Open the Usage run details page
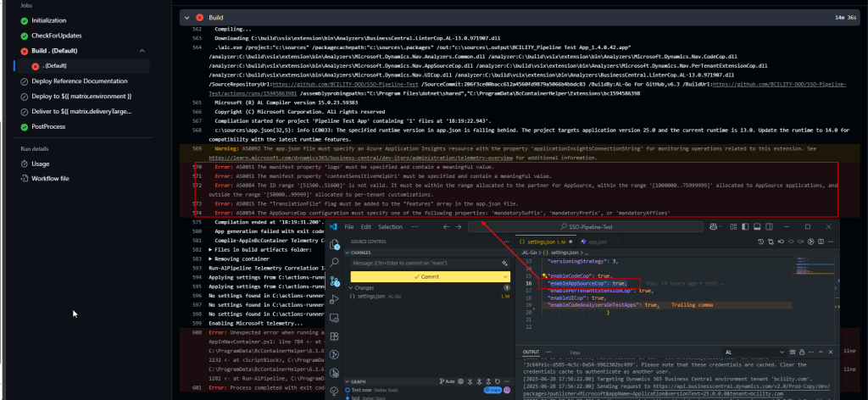The image size is (868, 400). [x=41, y=164]
